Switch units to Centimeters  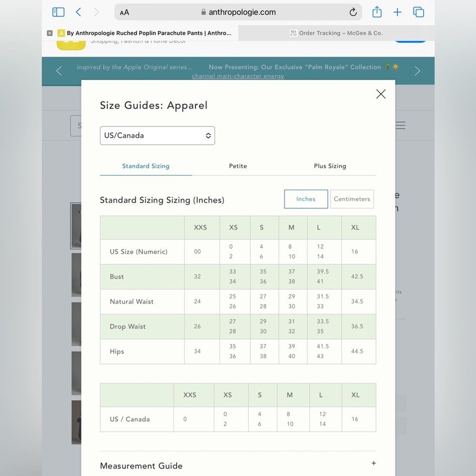pos(352,199)
